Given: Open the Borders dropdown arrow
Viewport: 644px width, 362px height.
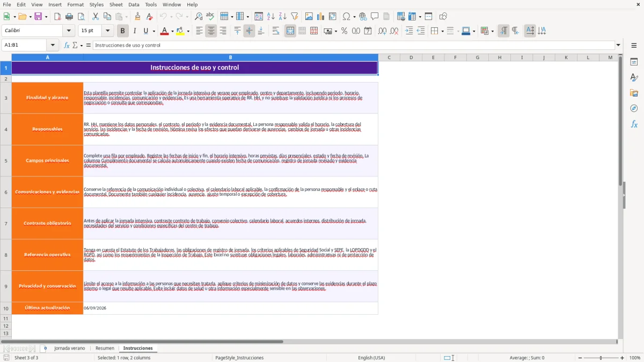Looking at the screenshot, I should 442,31.
